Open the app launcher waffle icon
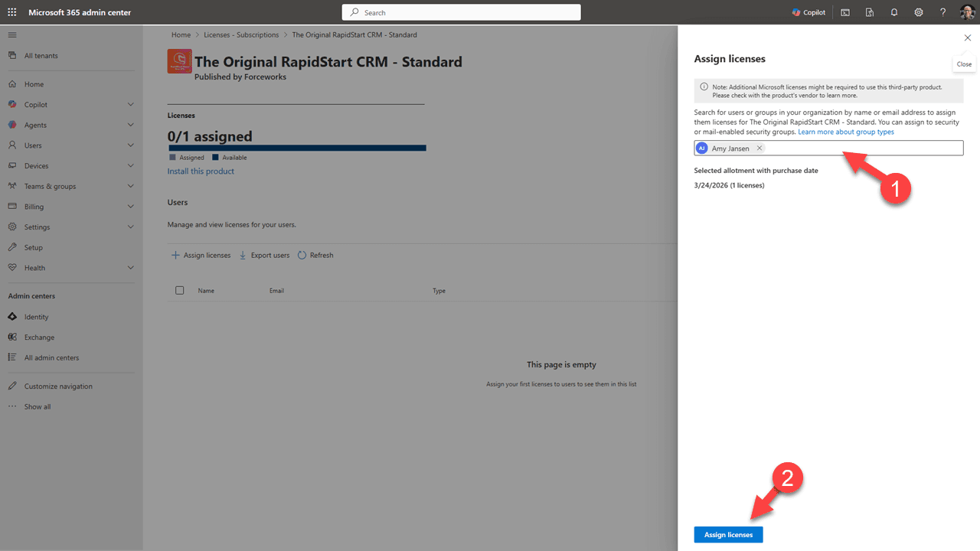Screen dimensions: 980x551 tap(12, 12)
